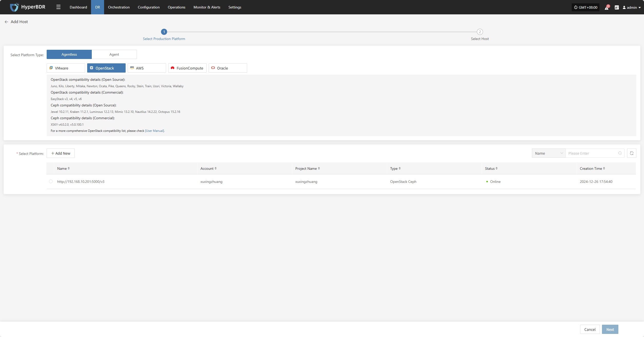Click the platform name http://192.168.10.201:5000/v3
This screenshot has width=644, height=337.
[x=81, y=182]
